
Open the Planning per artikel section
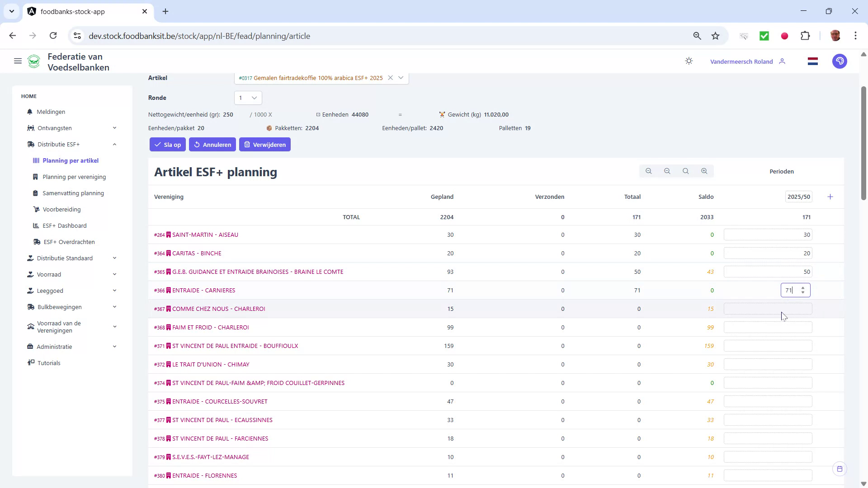(71, 160)
